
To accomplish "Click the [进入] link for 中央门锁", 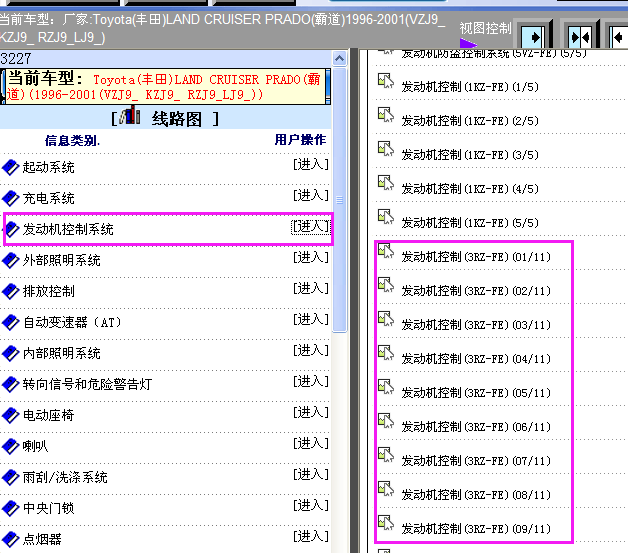I will coord(311,505).
